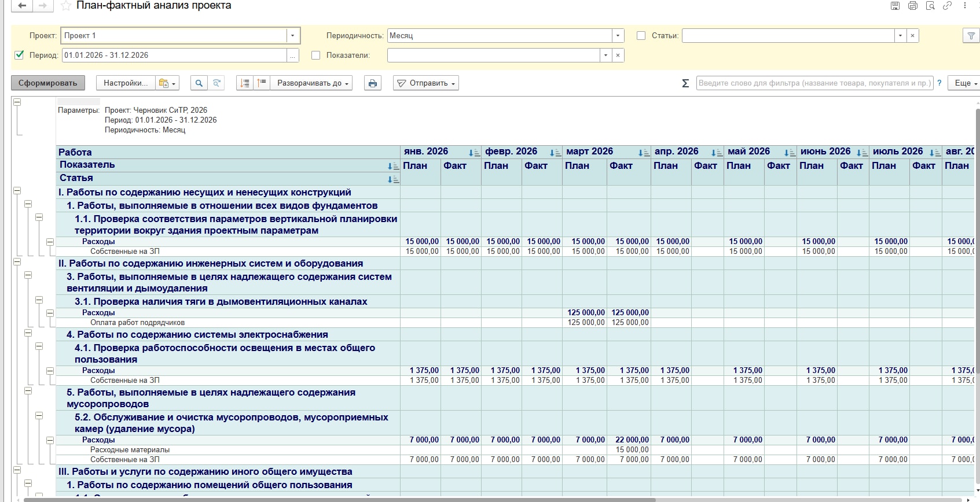980x502 pixels.
Task: Toggle the Период checkbox
Action: coord(19,55)
